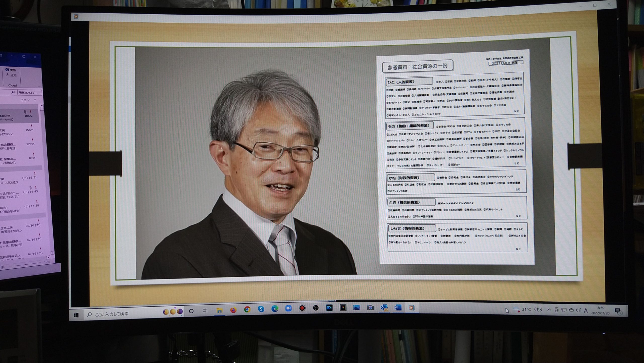Click Outlook list scroll-up arrow

[42, 106]
